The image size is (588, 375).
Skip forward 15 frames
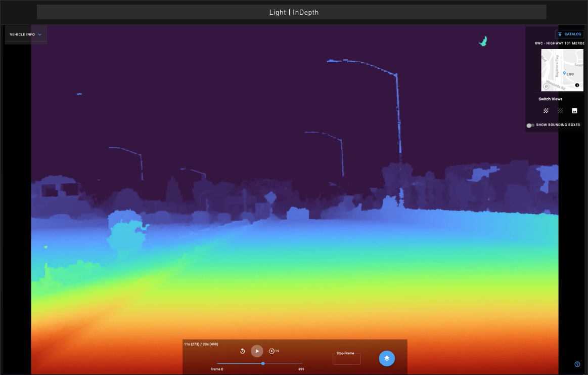click(x=273, y=351)
